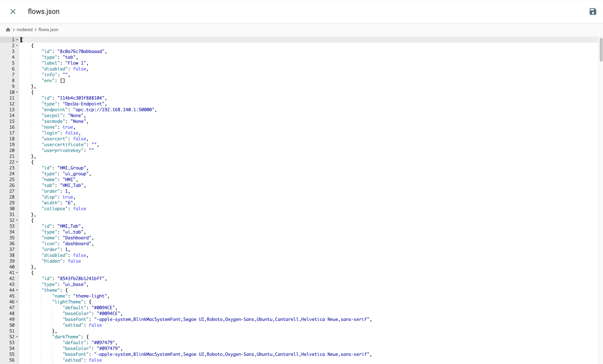Collapse the HMI_Tab object at line 32
603x364 pixels.
tap(17, 220)
